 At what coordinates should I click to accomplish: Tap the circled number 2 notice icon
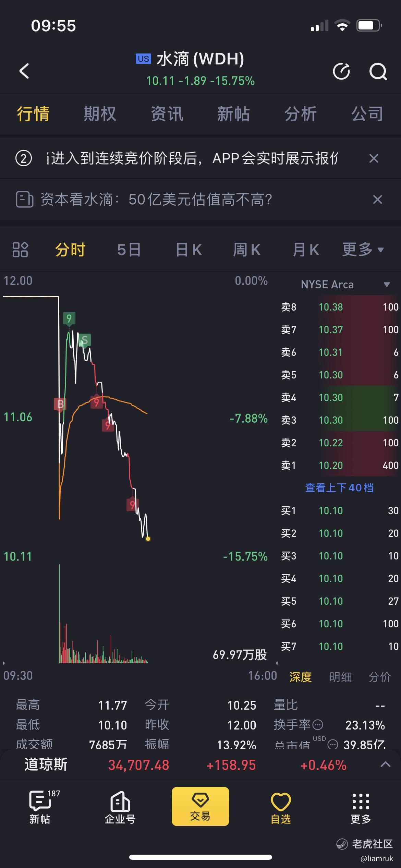click(x=24, y=158)
